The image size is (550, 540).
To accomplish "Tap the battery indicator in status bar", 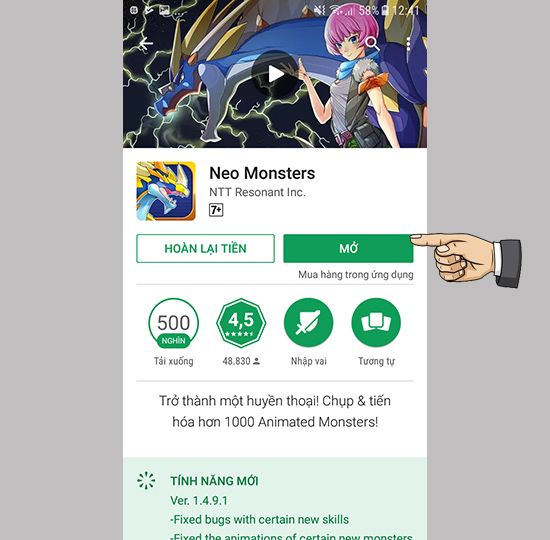I will click(x=385, y=10).
